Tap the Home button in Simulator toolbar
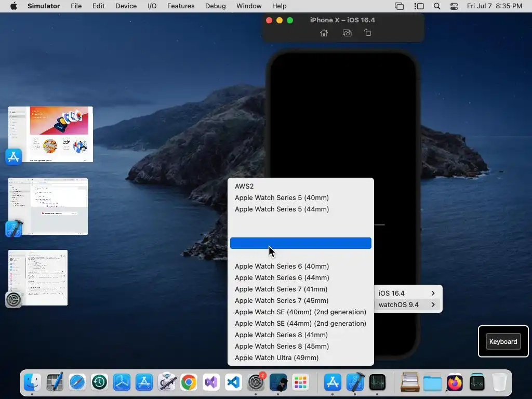The image size is (532, 399). point(324,33)
